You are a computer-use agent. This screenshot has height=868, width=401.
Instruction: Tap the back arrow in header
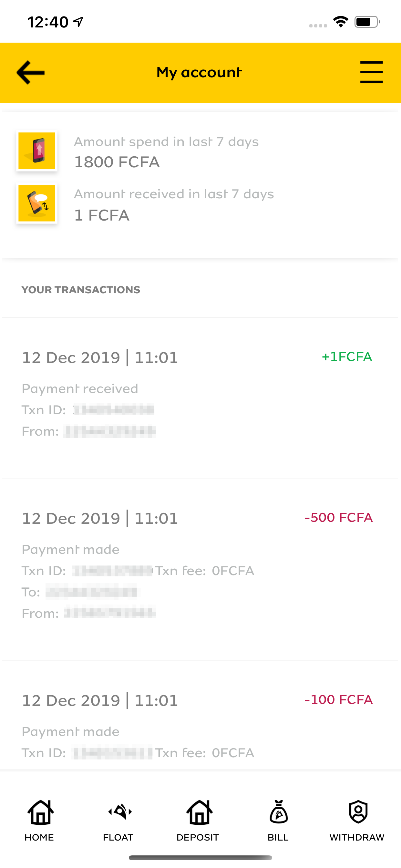click(31, 72)
